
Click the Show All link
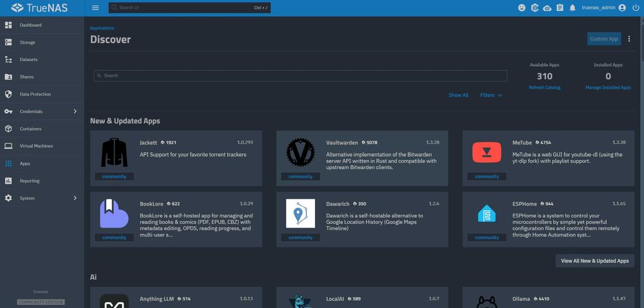pyautogui.click(x=459, y=95)
